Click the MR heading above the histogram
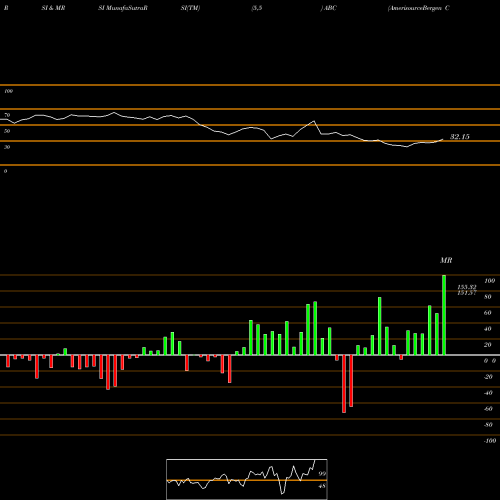 pos(446,260)
